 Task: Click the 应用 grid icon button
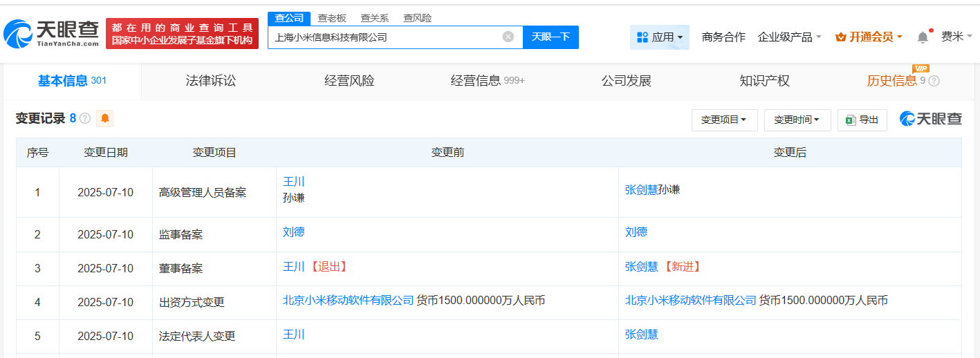[660, 37]
